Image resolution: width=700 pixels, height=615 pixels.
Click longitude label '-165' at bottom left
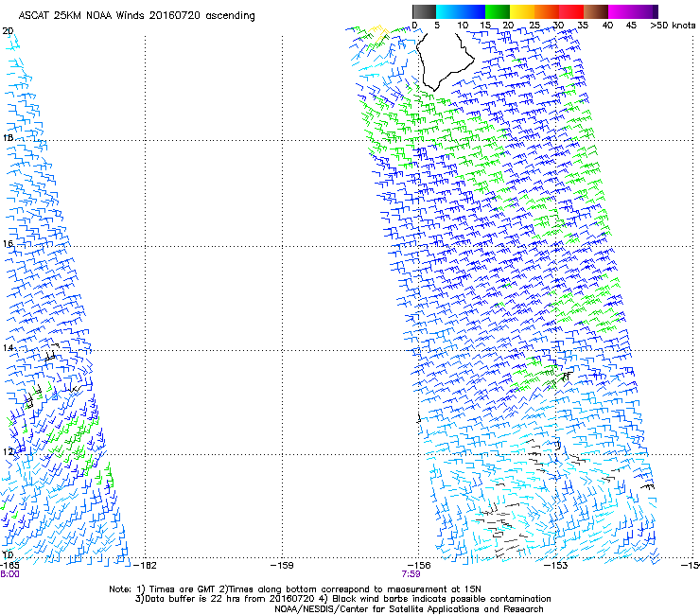(x=9, y=566)
